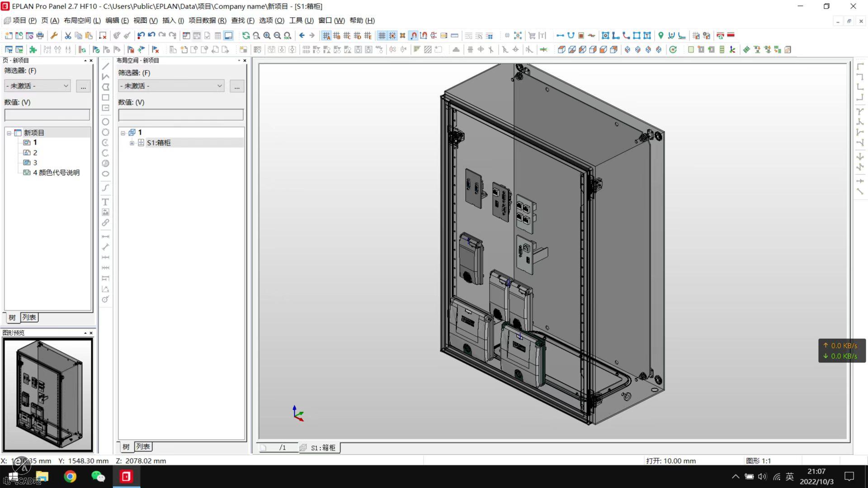Click the green Redraw refresh icon
Viewport: 868px width, 488px height.
coord(246,35)
